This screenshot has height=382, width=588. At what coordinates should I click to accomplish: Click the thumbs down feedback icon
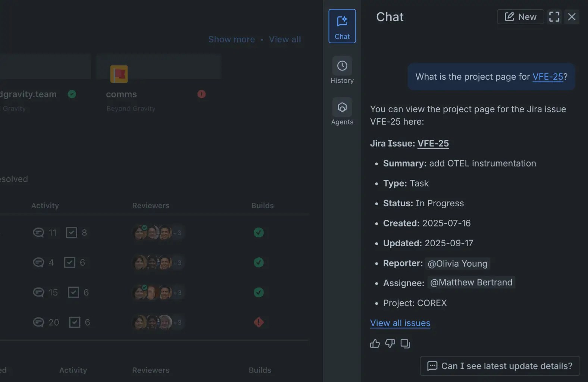[x=390, y=344]
